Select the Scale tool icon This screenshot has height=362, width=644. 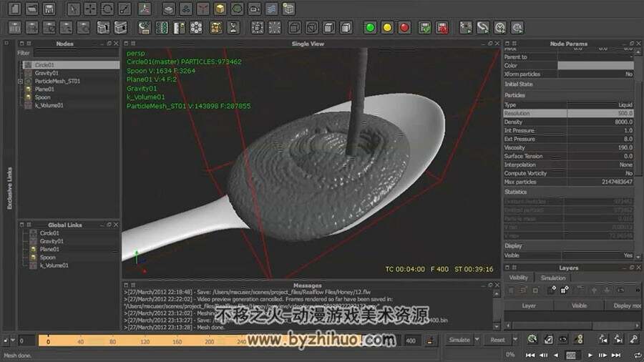point(125,9)
